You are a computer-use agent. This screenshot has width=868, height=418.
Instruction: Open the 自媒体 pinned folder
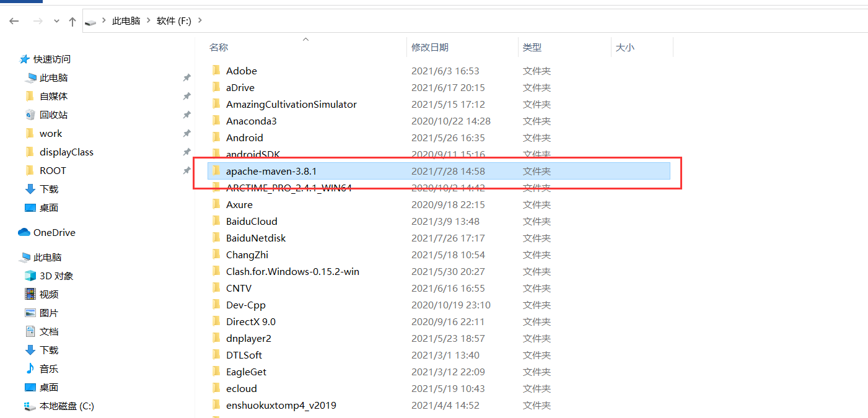[53, 96]
